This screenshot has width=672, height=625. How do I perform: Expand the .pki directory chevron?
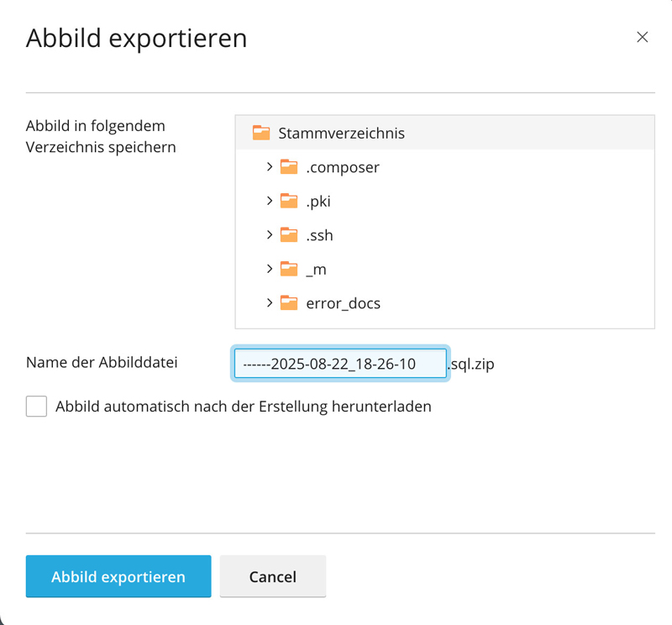(x=270, y=201)
